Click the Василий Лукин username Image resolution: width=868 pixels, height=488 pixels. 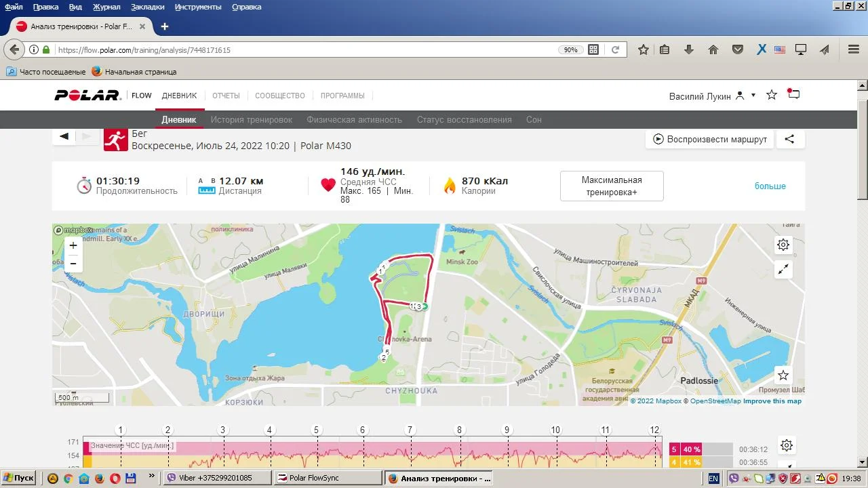[x=700, y=96]
